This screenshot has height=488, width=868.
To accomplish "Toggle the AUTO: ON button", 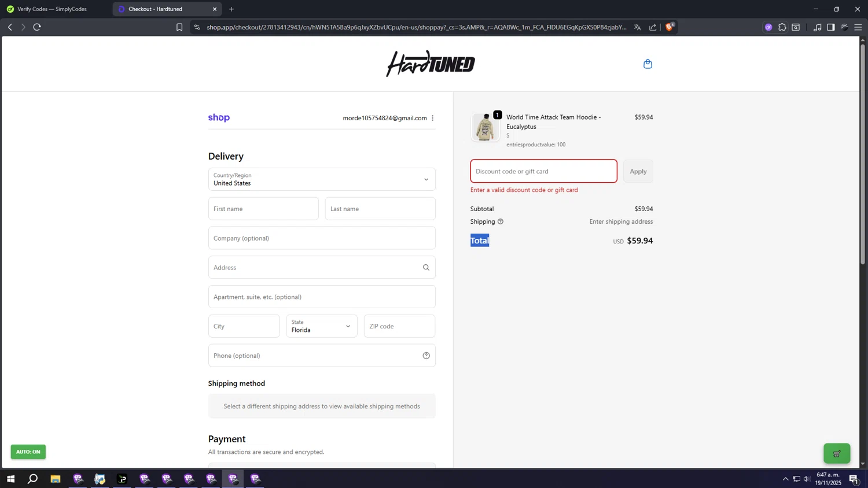I will 28,452.
